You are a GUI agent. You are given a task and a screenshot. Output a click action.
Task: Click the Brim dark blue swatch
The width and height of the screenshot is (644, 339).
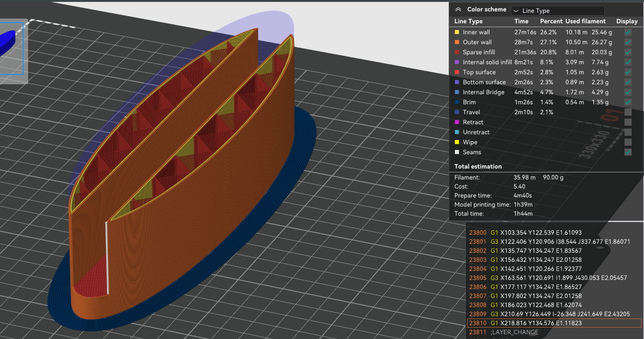click(x=457, y=102)
